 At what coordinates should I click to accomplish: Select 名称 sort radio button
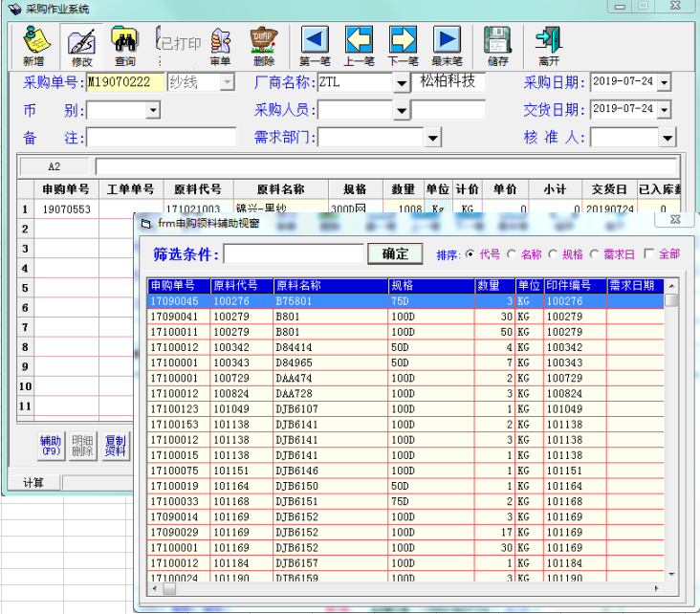[512, 254]
